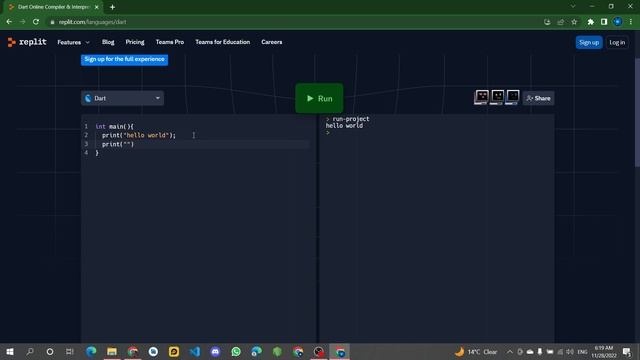Image resolution: width=640 pixels, height=360 pixels.
Task: Open Discord from taskbar
Action: pyautogui.click(x=215, y=351)
